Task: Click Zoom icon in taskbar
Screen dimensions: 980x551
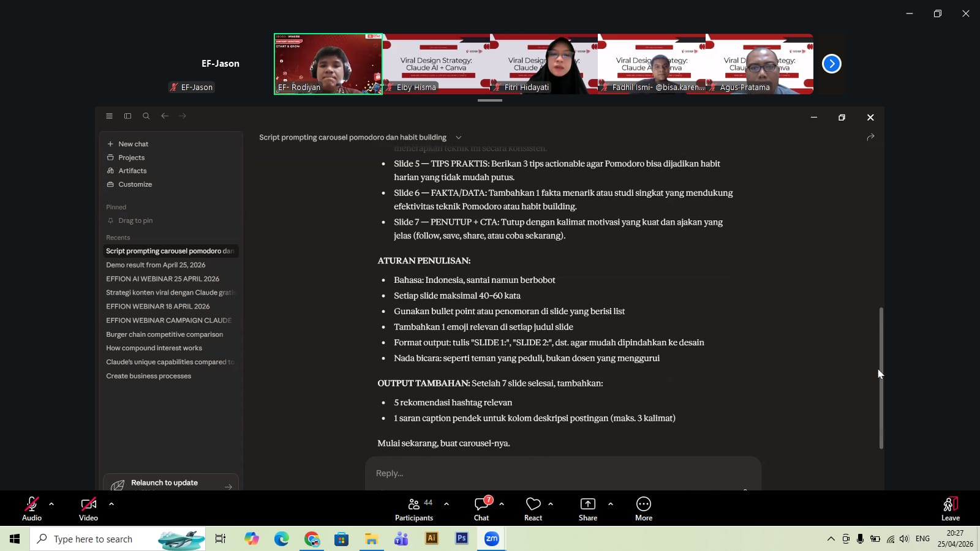Action: [492, 539]
